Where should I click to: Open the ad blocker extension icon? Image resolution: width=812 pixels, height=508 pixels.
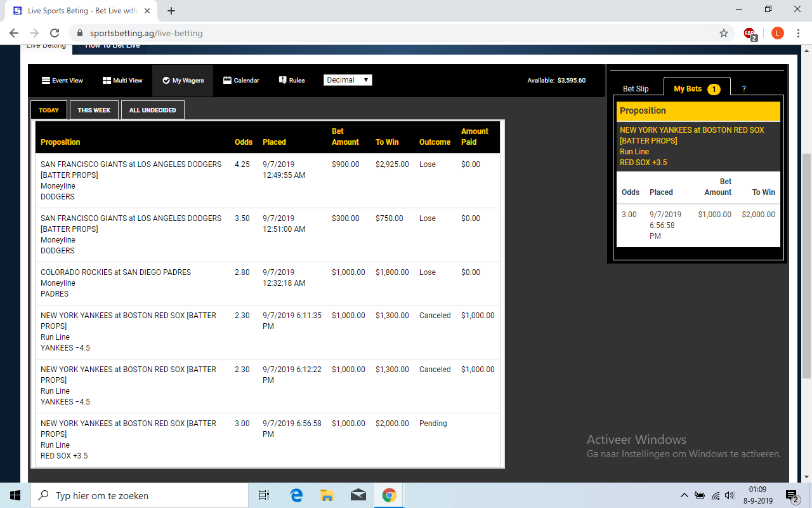[x=750, y=34]
